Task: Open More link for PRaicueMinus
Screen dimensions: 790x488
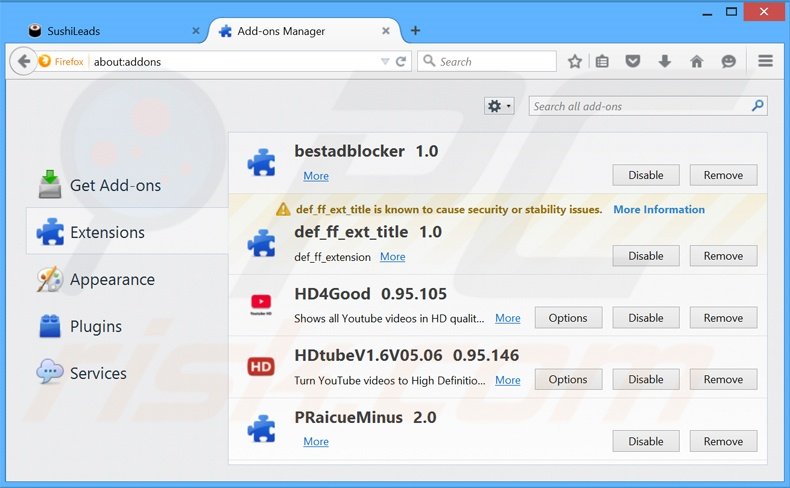Action: point(316,442)
